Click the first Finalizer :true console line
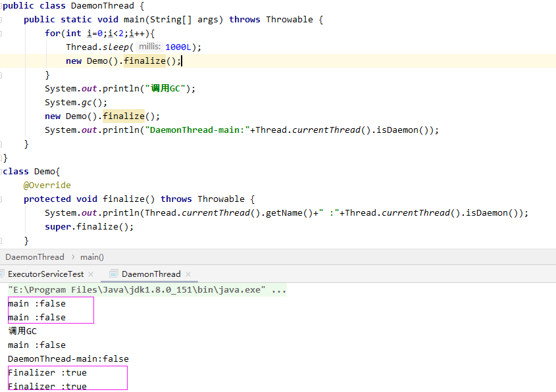The height and width of the screenshot is (392, 556). (47, 372)
